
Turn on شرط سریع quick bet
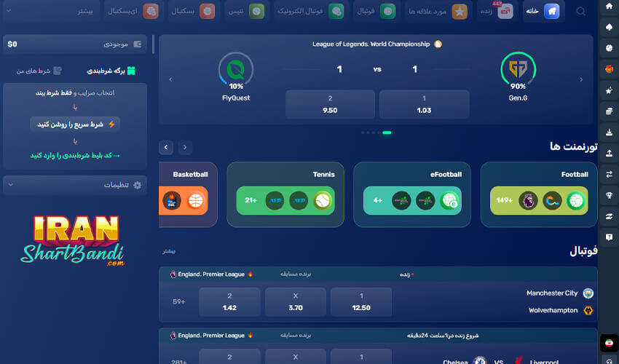75,124
